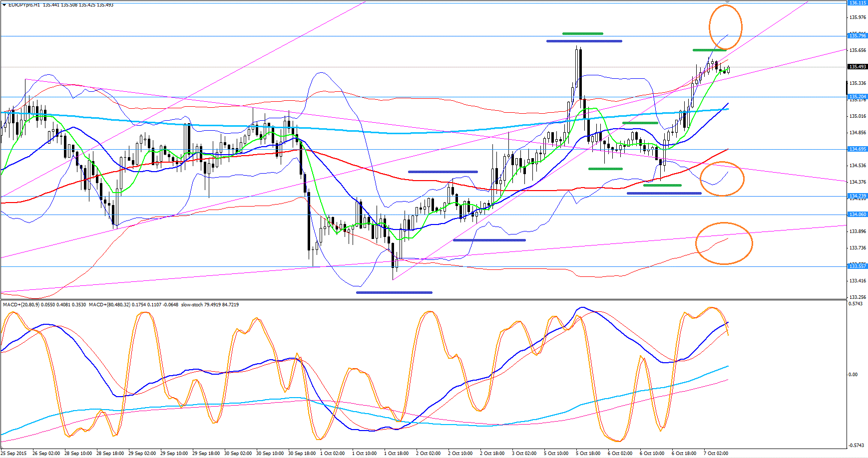
Task: Click the 134.376 price axis value
Action: point(858,182)
